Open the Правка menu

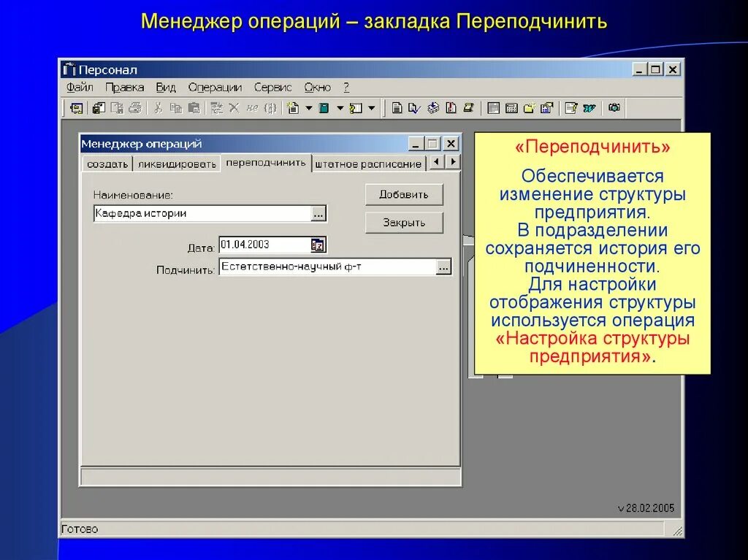124,88
